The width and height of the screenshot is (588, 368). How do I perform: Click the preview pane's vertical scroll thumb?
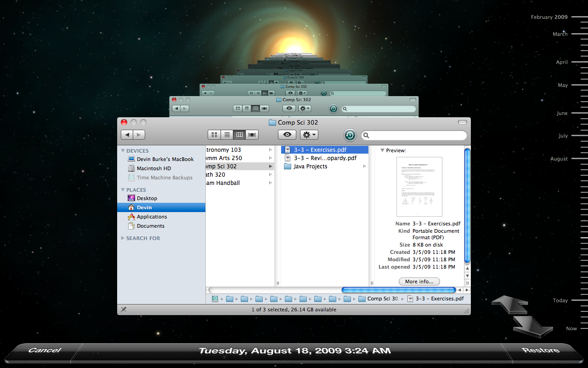click(x=468, y=205)
